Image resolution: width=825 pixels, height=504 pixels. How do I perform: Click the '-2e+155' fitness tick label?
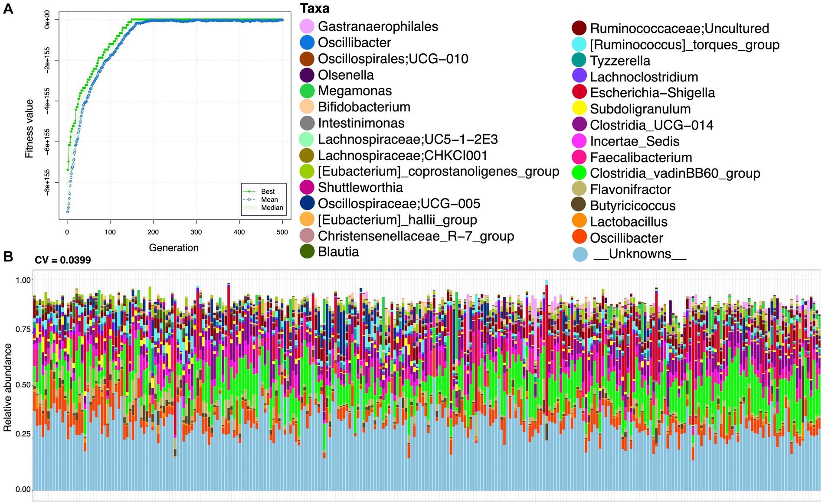tap(47, 60)
